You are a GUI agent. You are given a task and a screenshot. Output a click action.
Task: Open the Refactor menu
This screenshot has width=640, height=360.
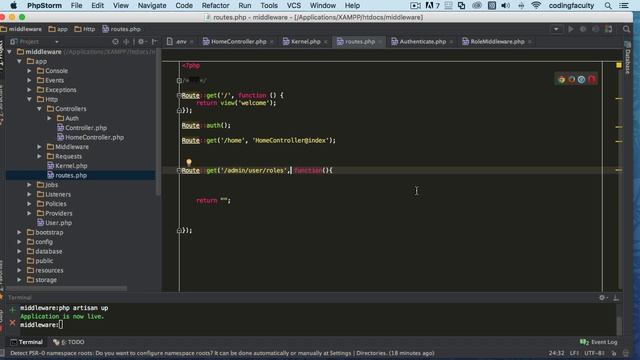point(215,6)
